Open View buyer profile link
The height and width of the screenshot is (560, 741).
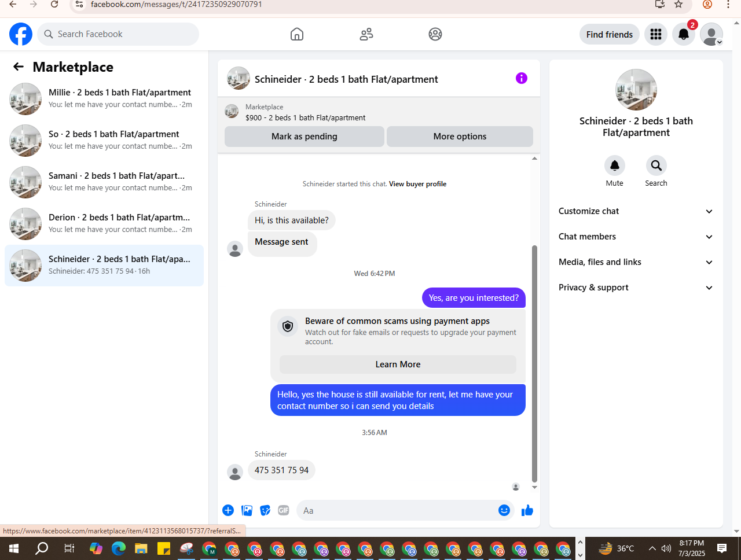pyautogui.click(x=417, y=184)
